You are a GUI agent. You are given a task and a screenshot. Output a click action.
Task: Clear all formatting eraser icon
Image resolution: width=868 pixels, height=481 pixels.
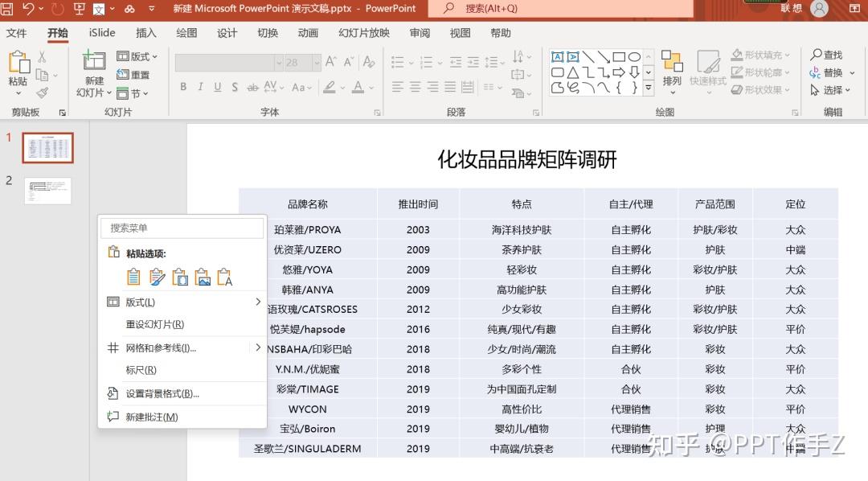369,61
